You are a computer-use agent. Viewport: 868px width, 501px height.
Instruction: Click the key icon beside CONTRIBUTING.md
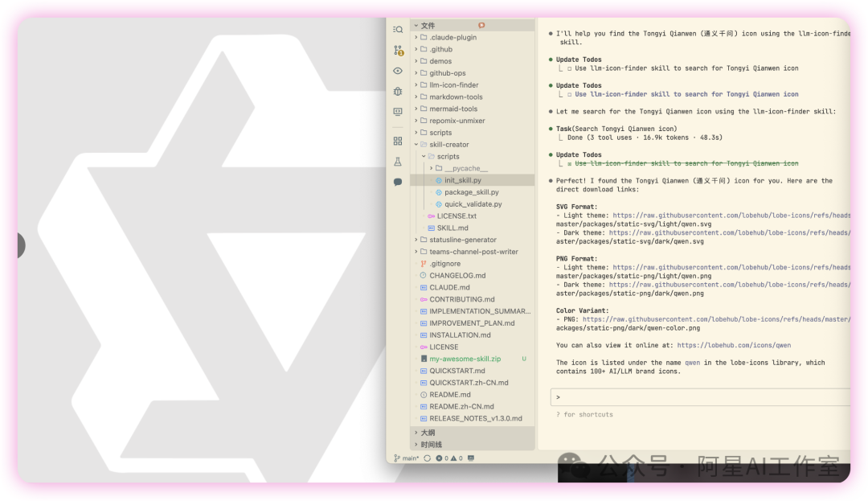coord(424,299)
